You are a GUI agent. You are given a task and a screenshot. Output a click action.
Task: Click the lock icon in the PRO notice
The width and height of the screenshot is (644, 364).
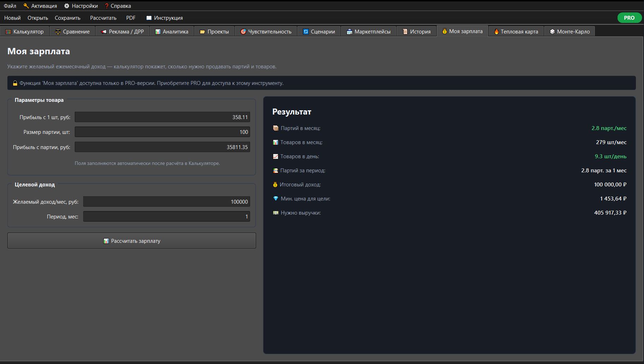pyautogui.click(x=15, y=83)
